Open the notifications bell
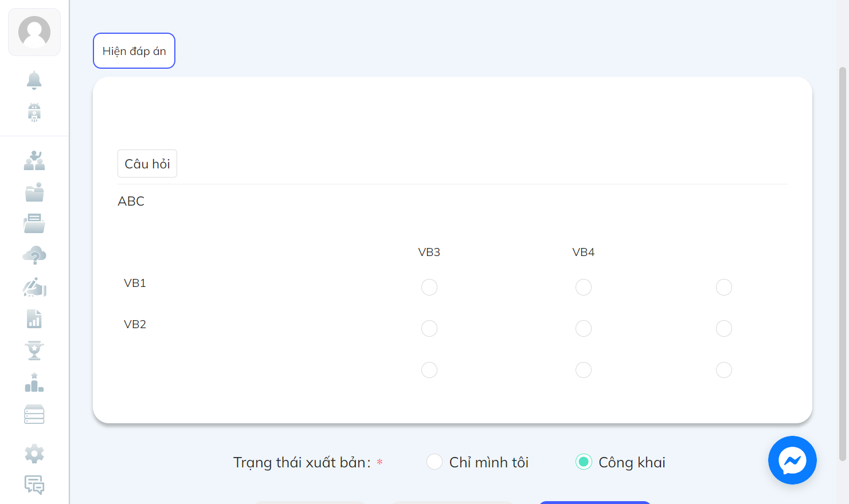This screenshot has width=849, height=504. click(x=34, y=80)
